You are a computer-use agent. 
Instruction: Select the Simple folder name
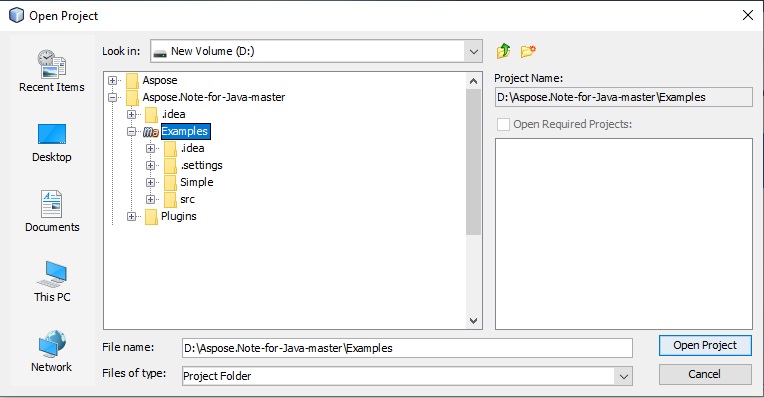point(197,182)
